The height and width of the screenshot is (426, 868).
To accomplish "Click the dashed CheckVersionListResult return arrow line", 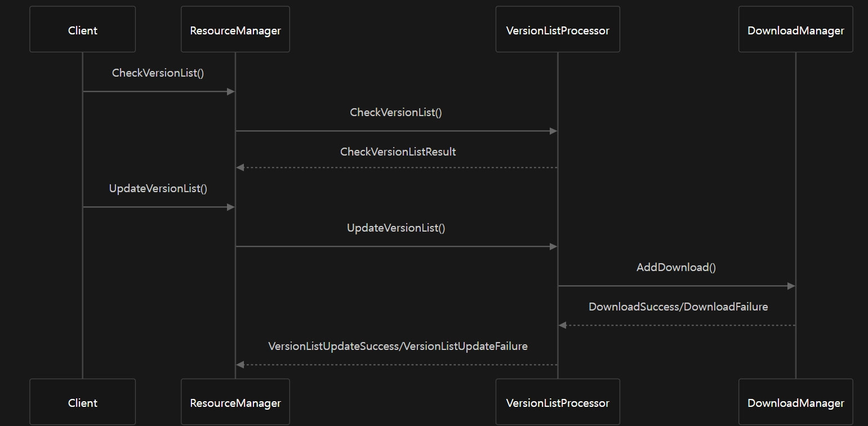I will (x=397, y=167).
